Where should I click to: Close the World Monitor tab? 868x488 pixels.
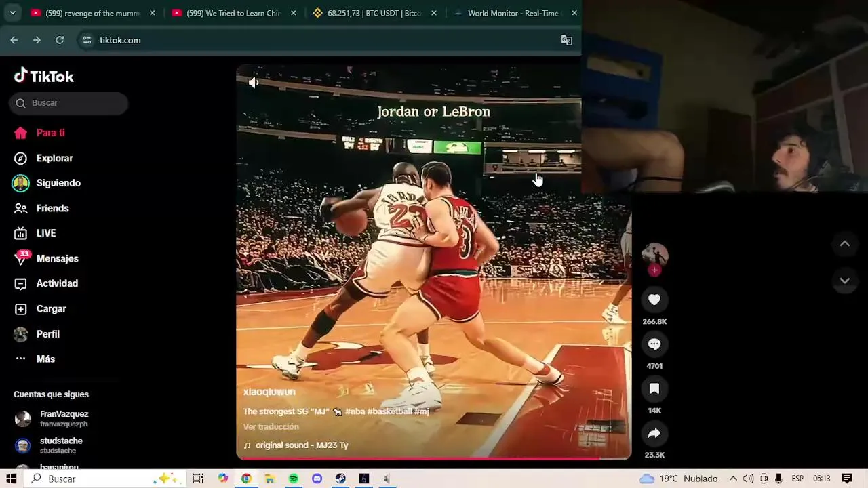574,13
